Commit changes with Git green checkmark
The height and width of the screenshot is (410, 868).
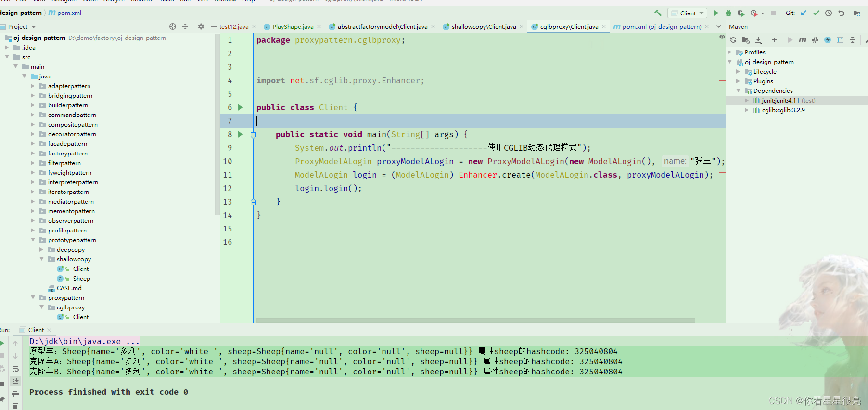816,13
